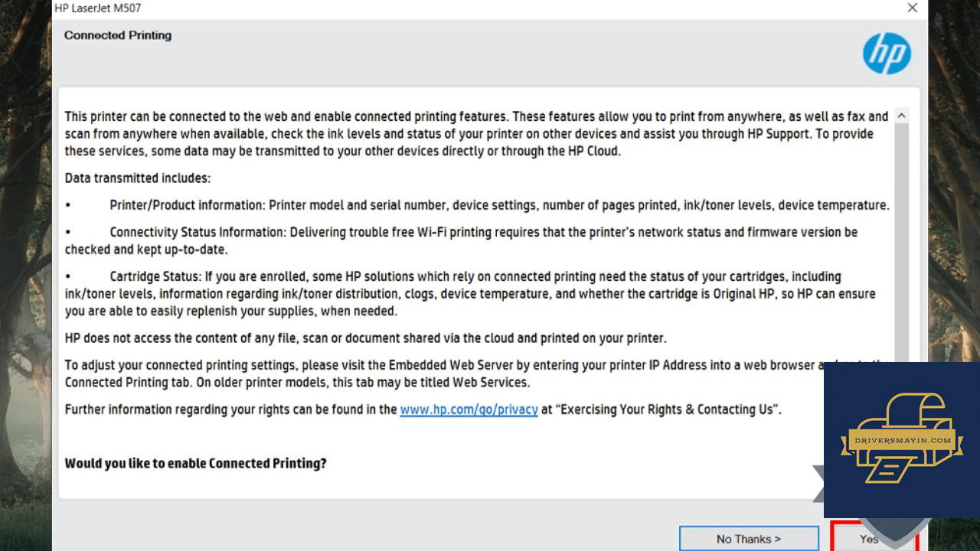Close the HP LaserJet M507 dialog
980x551 pixels.
(912, 8)
